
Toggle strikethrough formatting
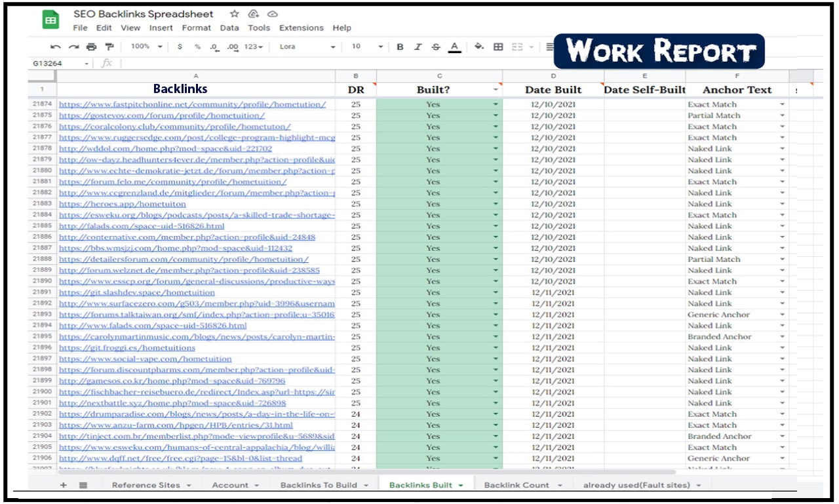pyautogui.click(x=435, y=47)
